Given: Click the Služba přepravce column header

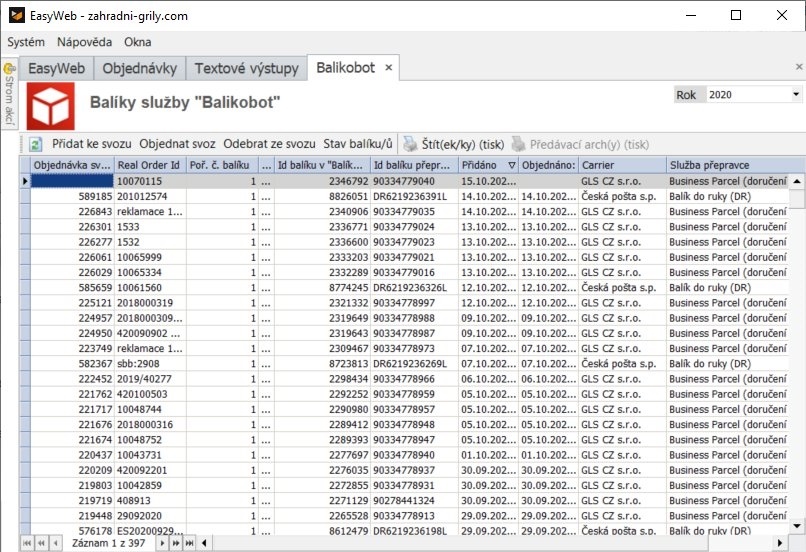Looking at the screenshot, I should [x=735, y=165].
